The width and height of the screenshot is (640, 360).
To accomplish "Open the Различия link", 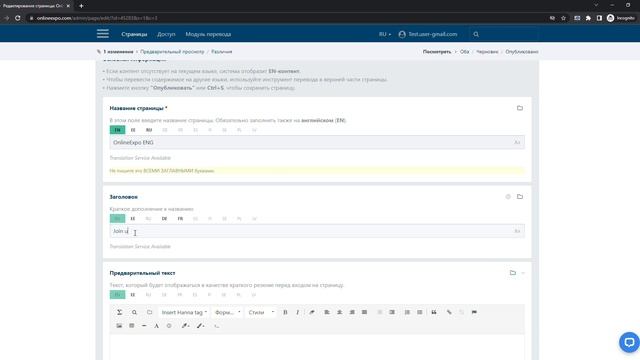I will pos(222,52).
